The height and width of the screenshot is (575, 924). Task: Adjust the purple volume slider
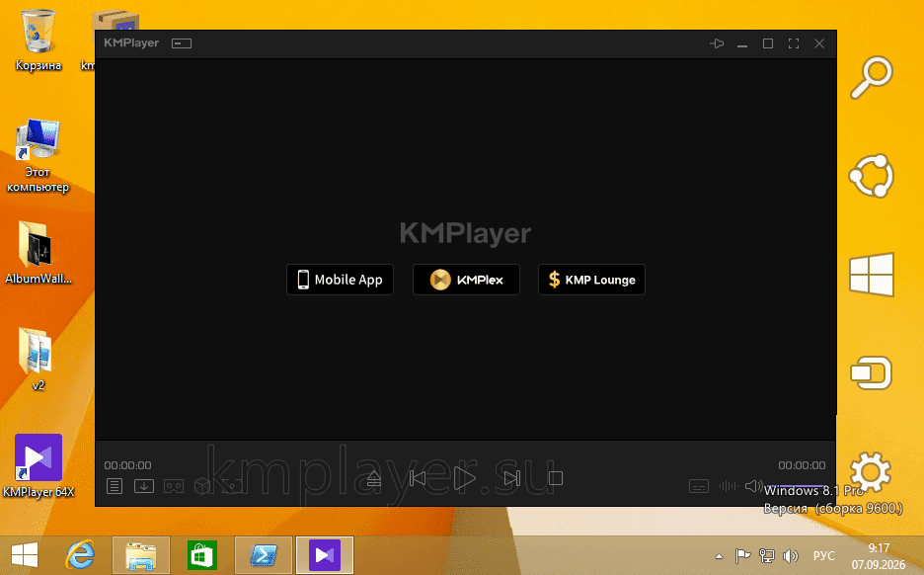click(x=796, y=486)
